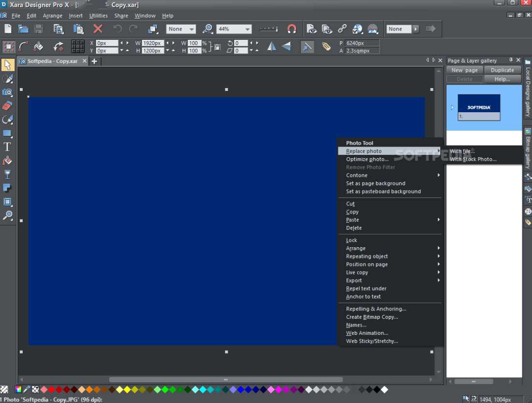Open the zoom 44% dropdown
This screenshot has width=532, height=403.
tap(248, 29)
